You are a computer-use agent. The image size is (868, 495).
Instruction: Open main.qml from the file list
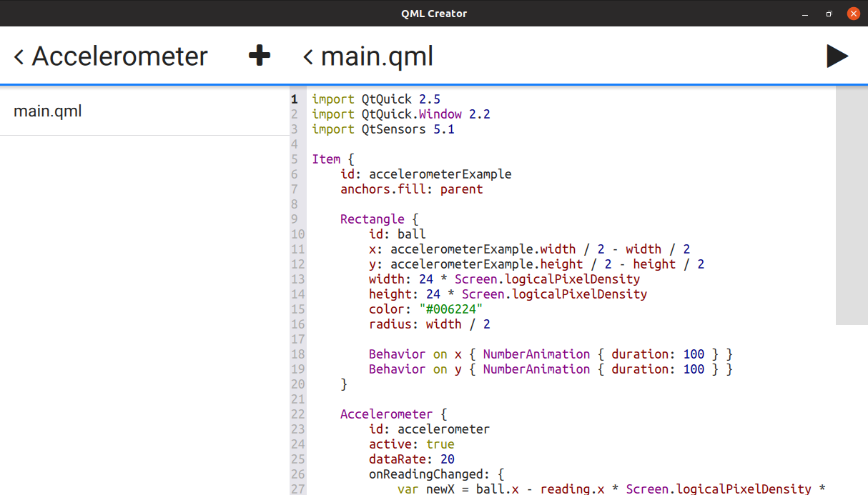[x=48, y=111]
